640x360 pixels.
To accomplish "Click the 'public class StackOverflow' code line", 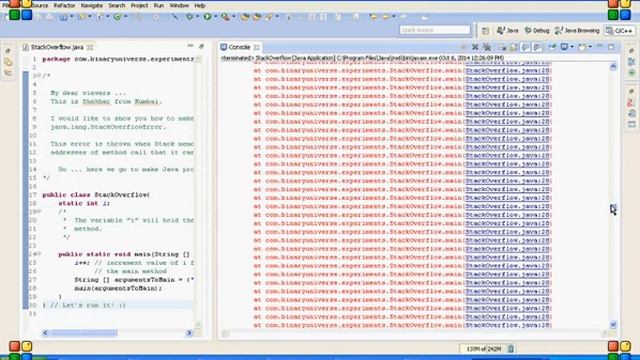I will 96,195.
